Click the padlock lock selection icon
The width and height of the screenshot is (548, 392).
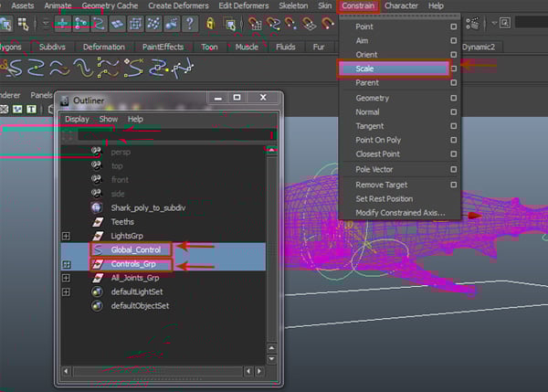click(x=210, y=24)
